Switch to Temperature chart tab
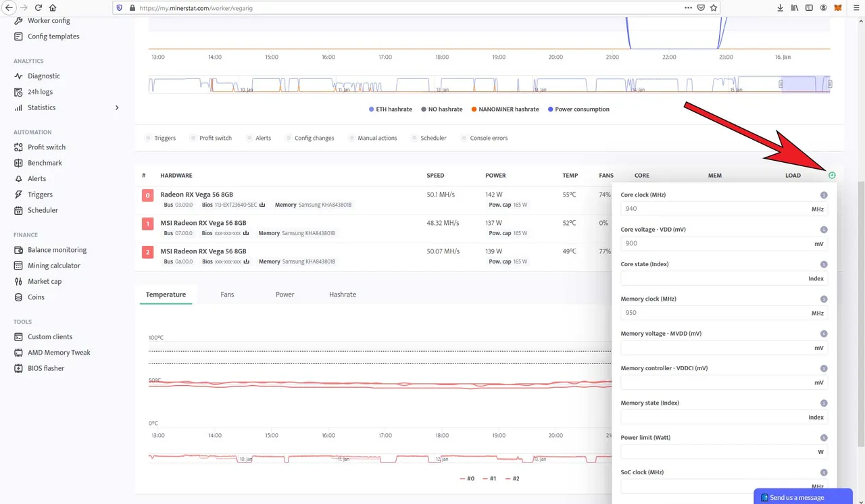The image size is (865, 504). pos(166,295)
